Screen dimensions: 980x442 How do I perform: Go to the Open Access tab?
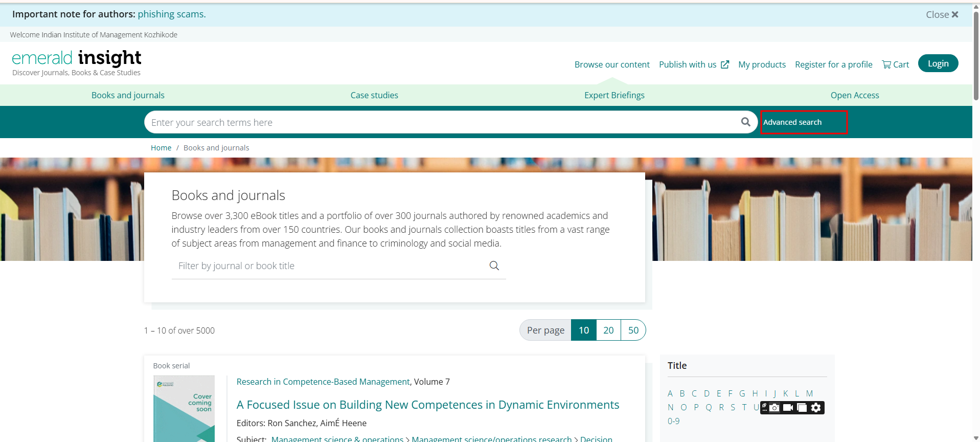[854, 95]
